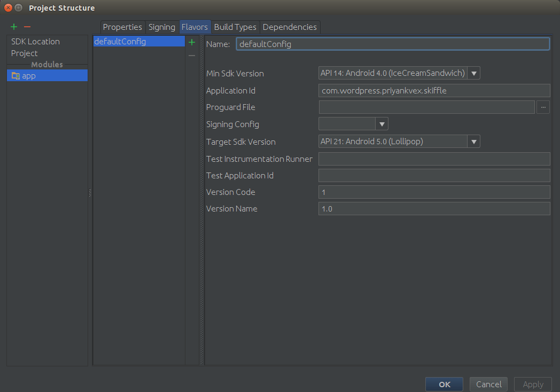The image size is (560, 392).
Task: Add a new flavor with green plus
Action: pyautogui.click(x=192, y=42)
